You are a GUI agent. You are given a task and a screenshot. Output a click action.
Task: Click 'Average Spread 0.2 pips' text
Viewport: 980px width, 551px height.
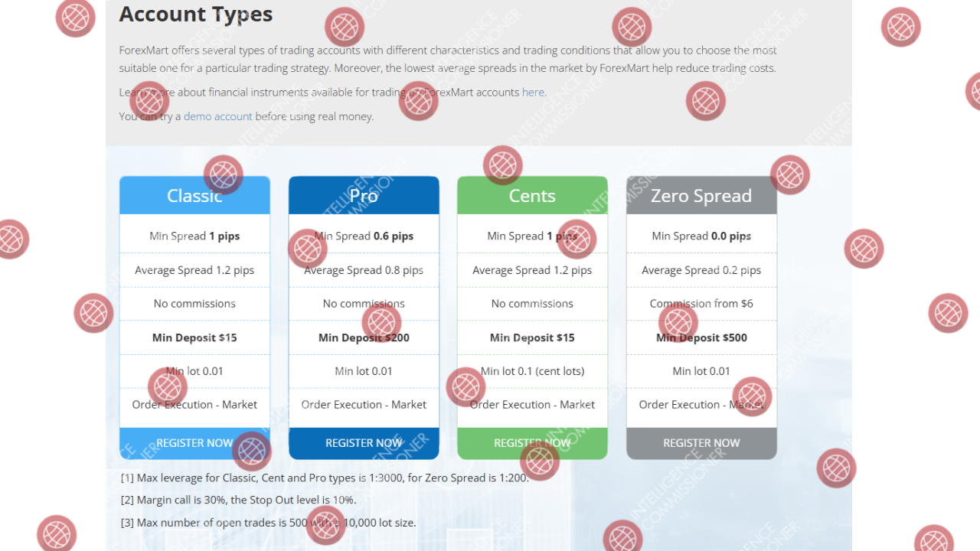pos(701,270)
